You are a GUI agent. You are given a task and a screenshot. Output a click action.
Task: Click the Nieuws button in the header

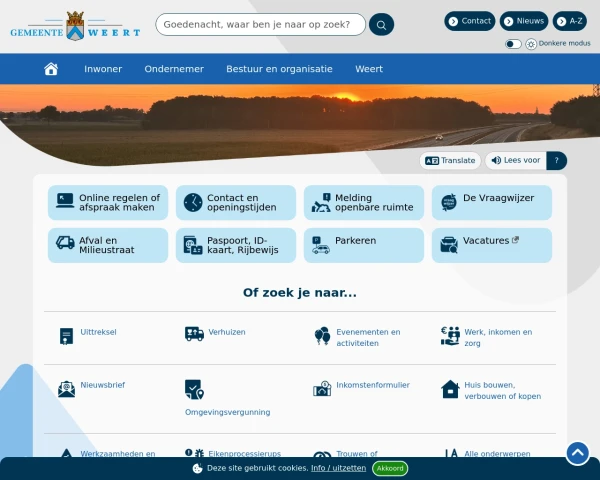[x=524, y=21]
